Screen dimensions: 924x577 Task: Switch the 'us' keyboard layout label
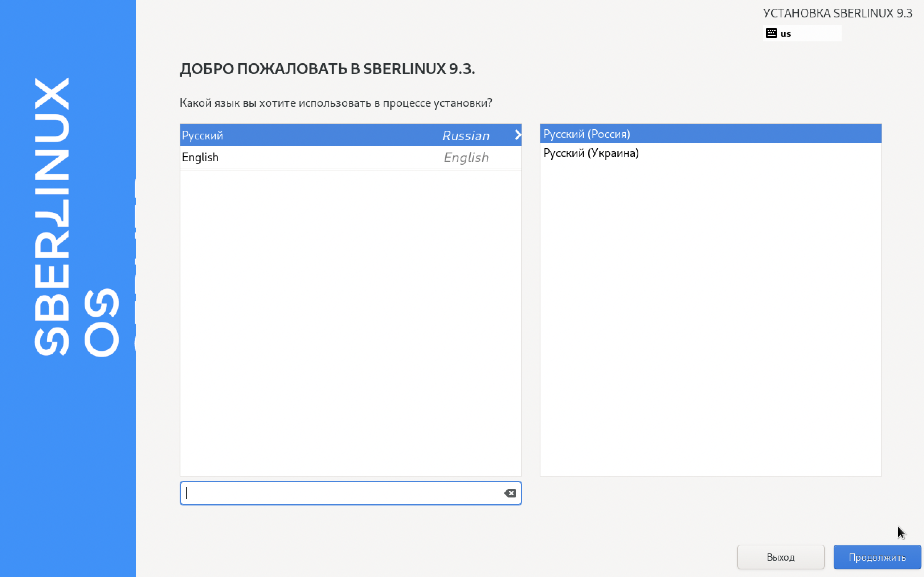[786, 34]
